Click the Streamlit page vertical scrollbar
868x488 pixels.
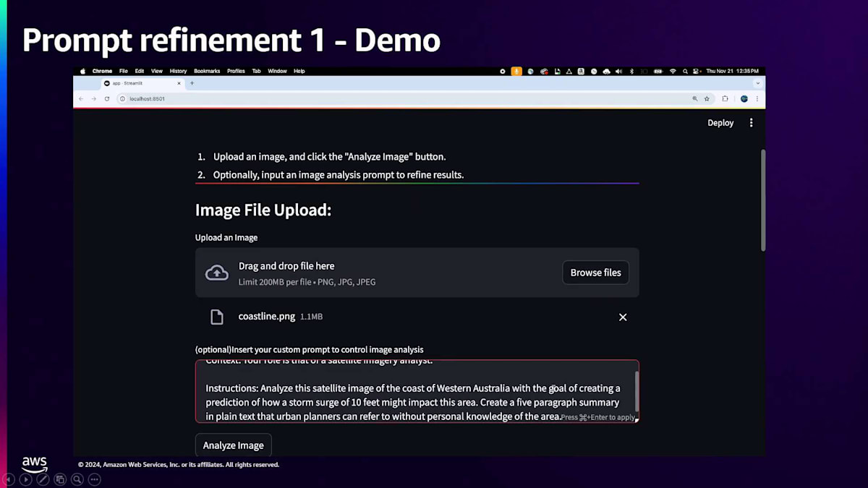[762, 200]
